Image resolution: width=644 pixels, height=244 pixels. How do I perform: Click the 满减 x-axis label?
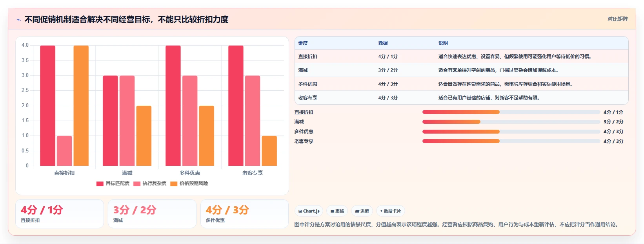(127, 173)
